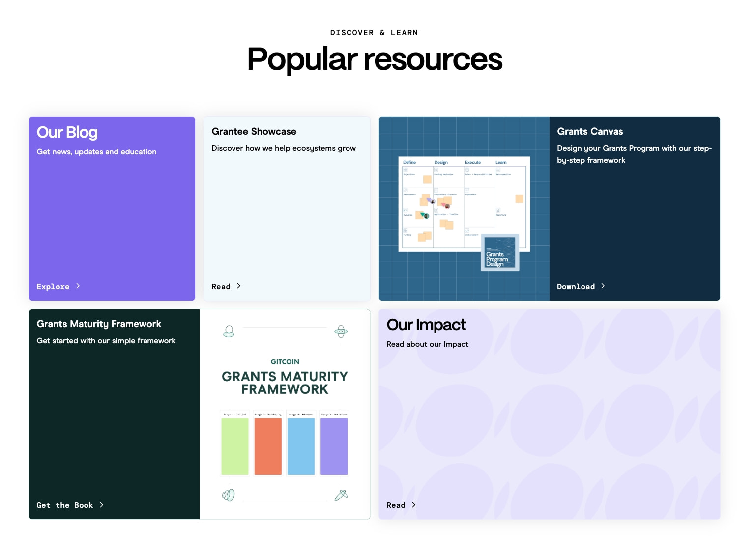Click 'Discover how we help ecosystems grow' text
The height and width of the screenshot is (553, 756).
tap(284, 148)
